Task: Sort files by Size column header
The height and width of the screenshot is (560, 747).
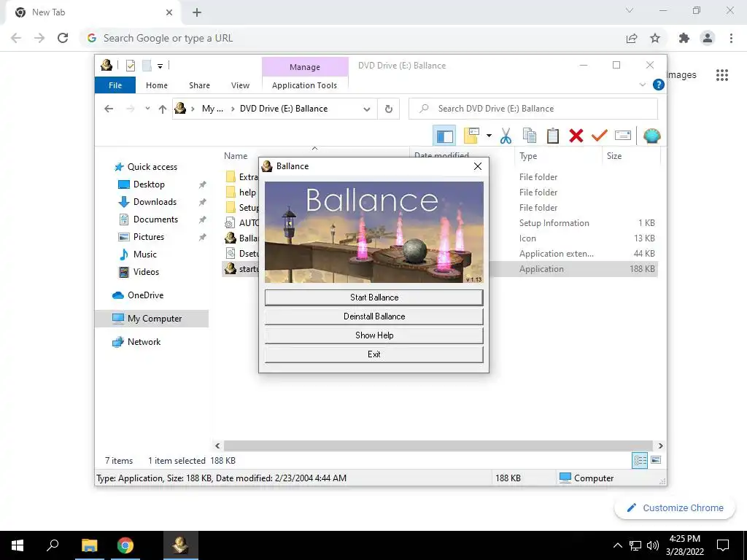Action: click(x=631, y=156)
